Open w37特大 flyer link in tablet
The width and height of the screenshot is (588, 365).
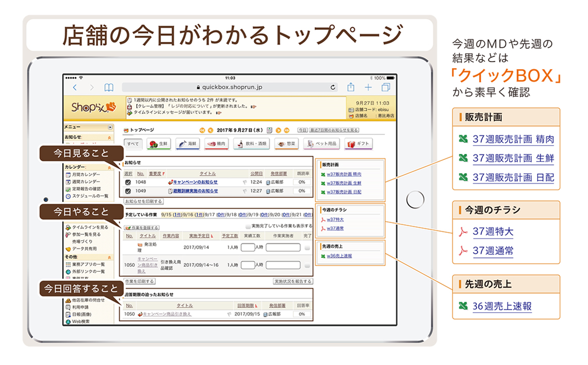pyautogui.click(x=335, y=220)
